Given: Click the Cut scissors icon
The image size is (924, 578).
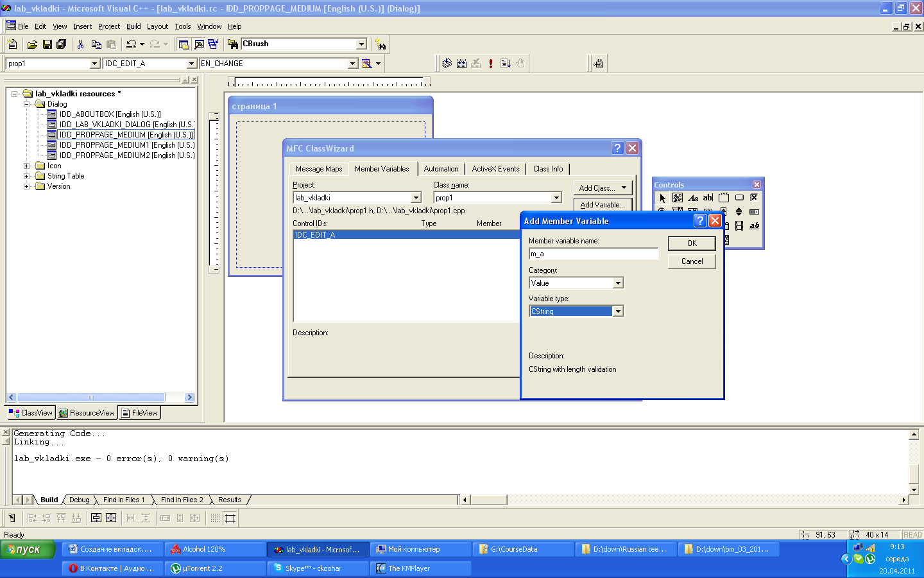Looking at the screenshot, I should pos(80,44).
